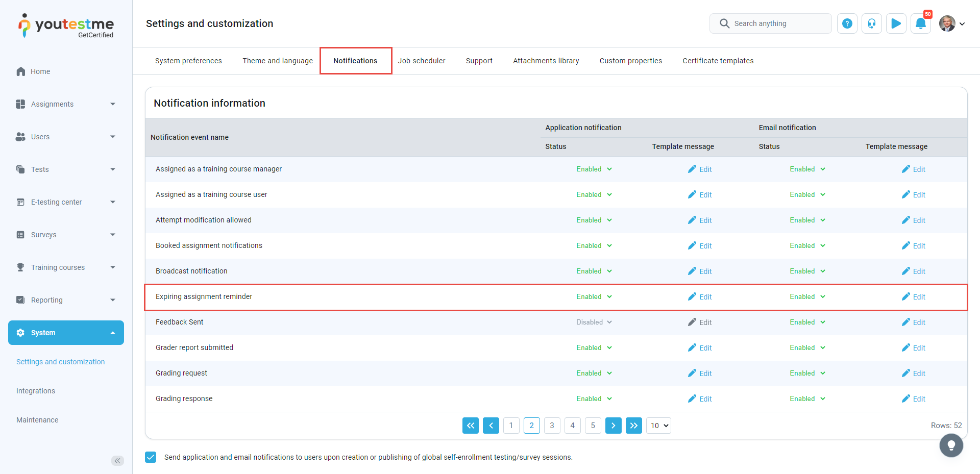Collapse sidebar using double-chevron icon
The image size is (980, 474).
(117, 461)
